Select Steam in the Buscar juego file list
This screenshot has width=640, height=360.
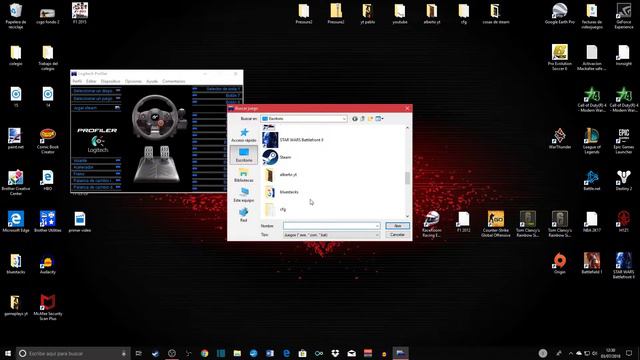click(277, 157)
